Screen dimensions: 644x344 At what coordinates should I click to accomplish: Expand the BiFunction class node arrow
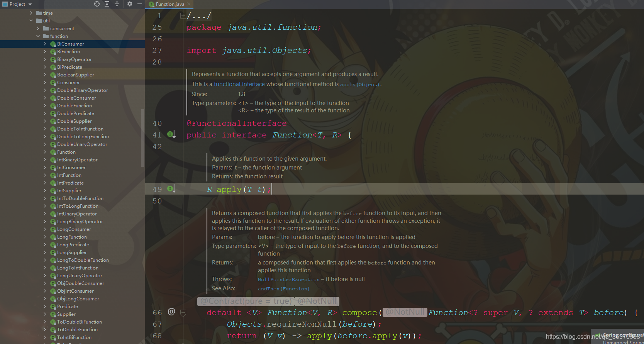coord(45,52)
